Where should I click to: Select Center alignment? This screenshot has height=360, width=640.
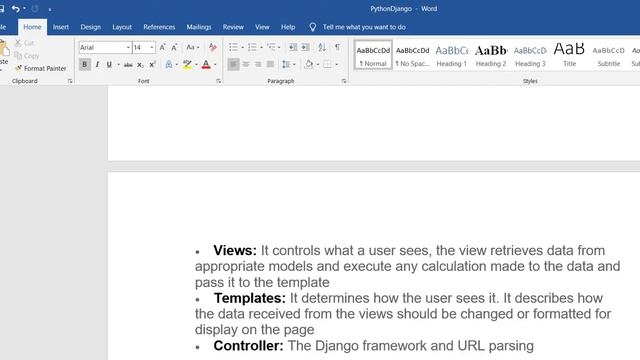tap(246, 64)
